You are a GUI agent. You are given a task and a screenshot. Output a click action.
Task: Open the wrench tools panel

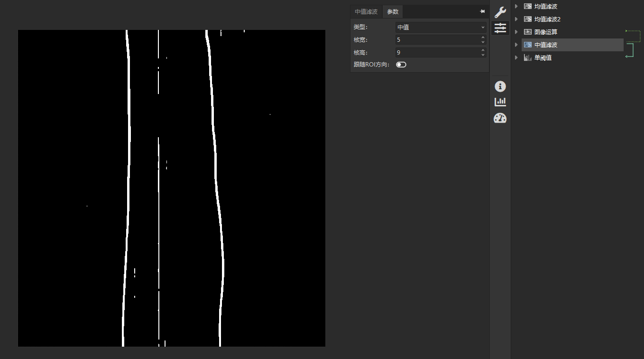tap(500, 12)
